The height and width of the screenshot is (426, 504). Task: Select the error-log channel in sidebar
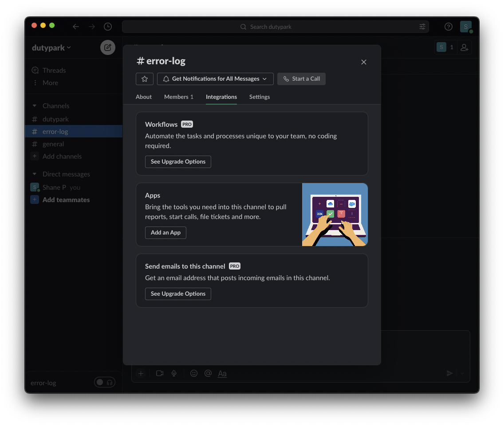pyautogui.click(x=74, y=131)
